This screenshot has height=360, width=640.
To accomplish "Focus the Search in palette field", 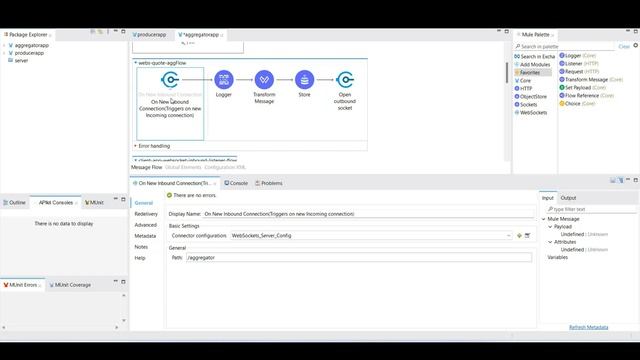I will tap(564, 47).
